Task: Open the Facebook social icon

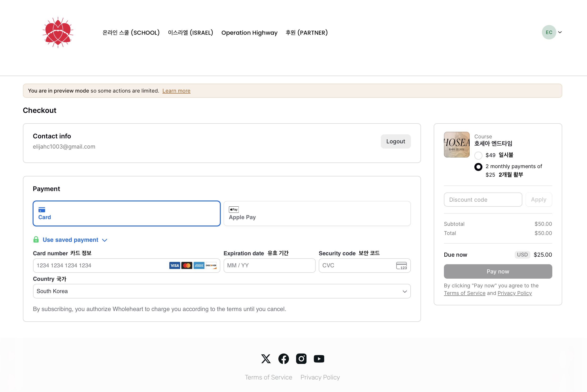Action: (284, 359)
